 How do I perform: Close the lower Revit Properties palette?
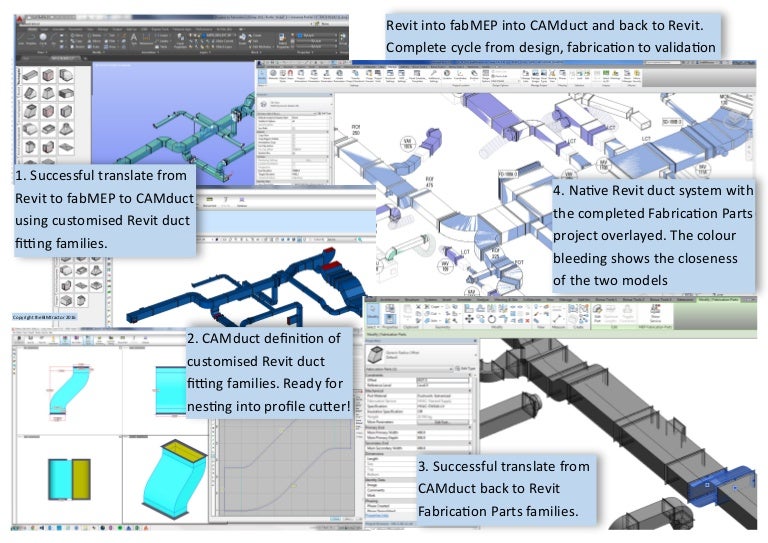(x=475, y=341)
